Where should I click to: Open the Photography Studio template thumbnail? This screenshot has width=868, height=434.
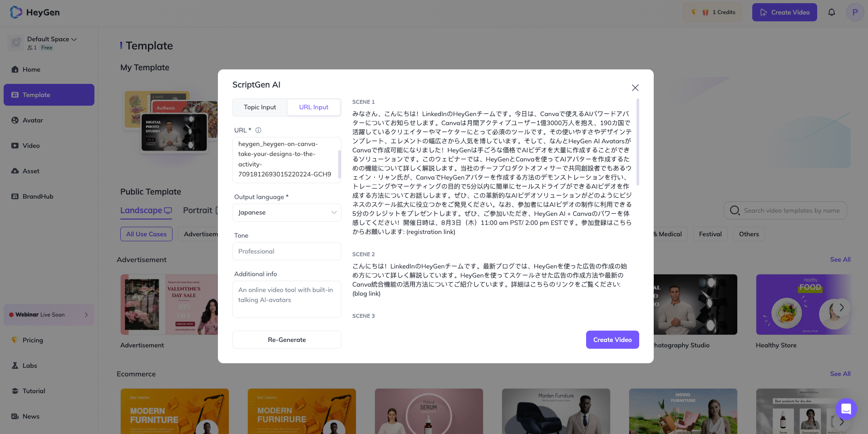[695, 304]
